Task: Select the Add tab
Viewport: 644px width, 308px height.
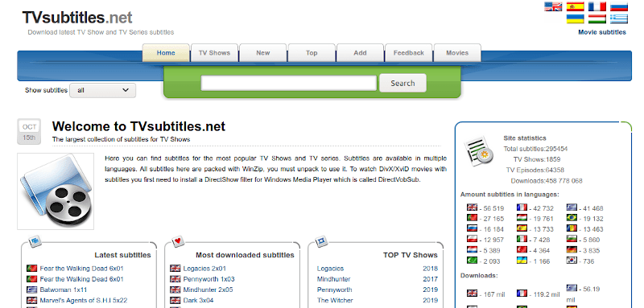Action: pyautogui.click(x=360, y=53)
